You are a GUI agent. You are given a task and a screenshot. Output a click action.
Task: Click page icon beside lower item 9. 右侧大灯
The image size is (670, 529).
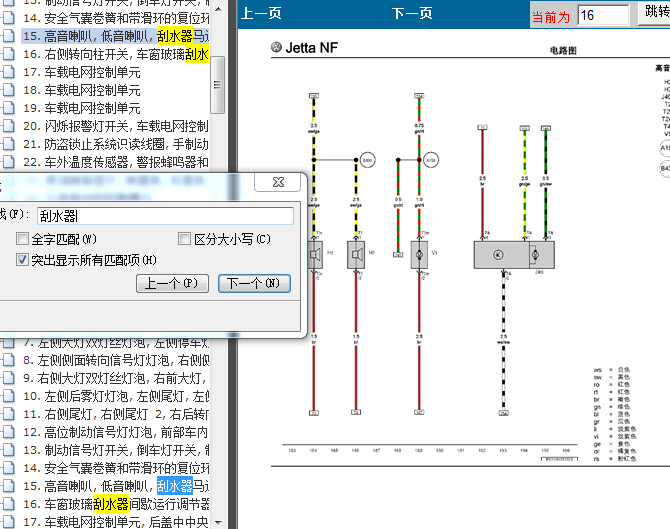click(x=8, y=378)
